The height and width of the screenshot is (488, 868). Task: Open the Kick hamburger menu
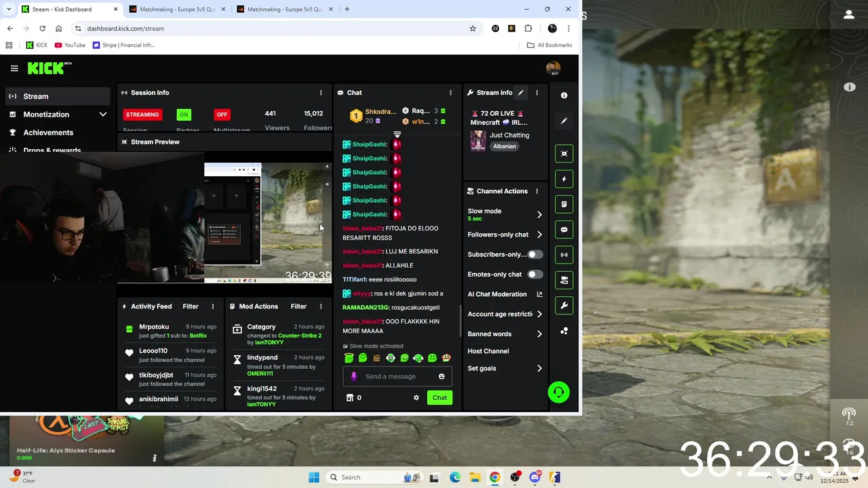coord(14,68)
